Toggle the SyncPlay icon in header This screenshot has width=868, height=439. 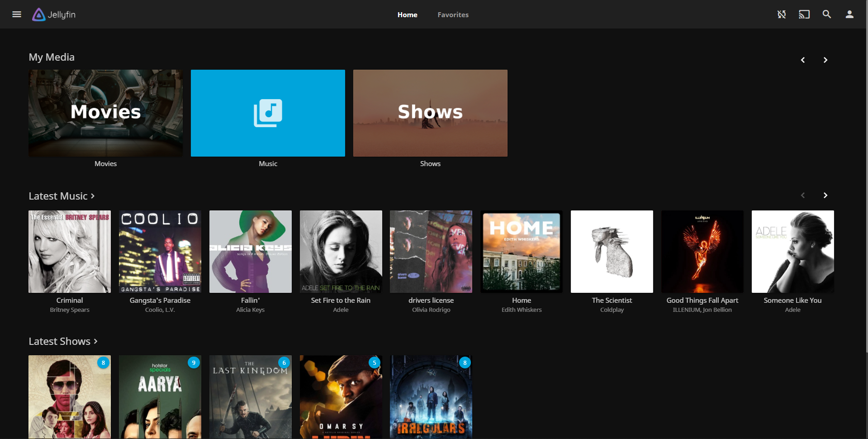point(781,14)
